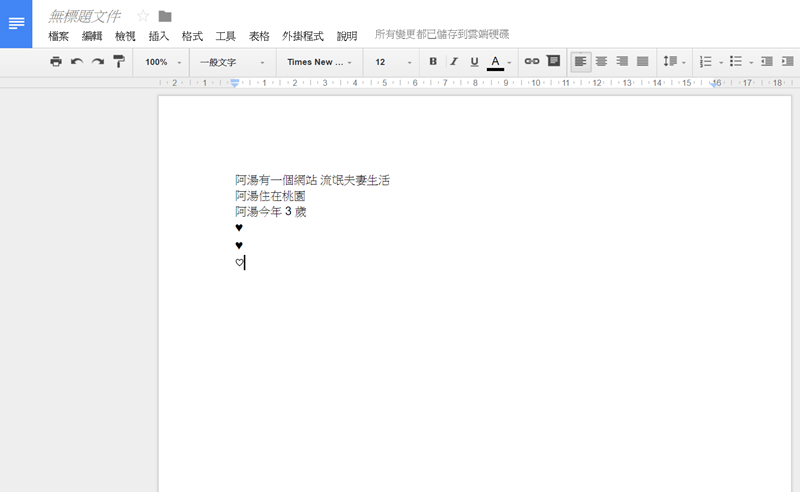This screenshot has width=800, height=492.
Task: Open the 檔案 menu
Action: click(x=58, y=36)
